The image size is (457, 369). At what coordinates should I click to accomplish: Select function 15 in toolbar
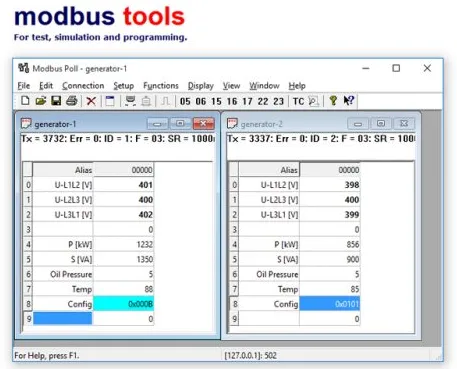pyautogui.click(x=216, y=101)
